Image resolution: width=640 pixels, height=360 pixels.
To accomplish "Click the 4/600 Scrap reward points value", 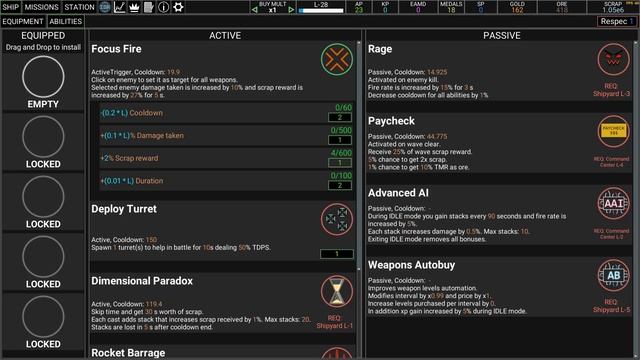I will pyautogui.click(x=341, y=153).
